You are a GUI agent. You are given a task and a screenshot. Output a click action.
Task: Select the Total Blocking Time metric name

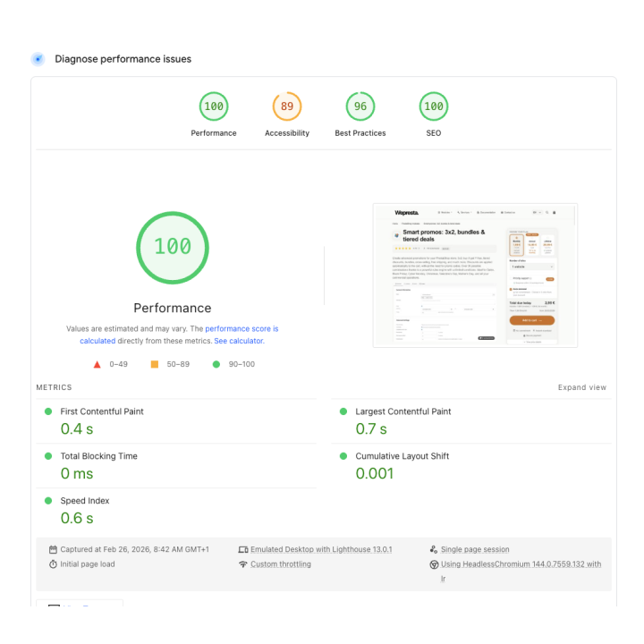point(98,456)
